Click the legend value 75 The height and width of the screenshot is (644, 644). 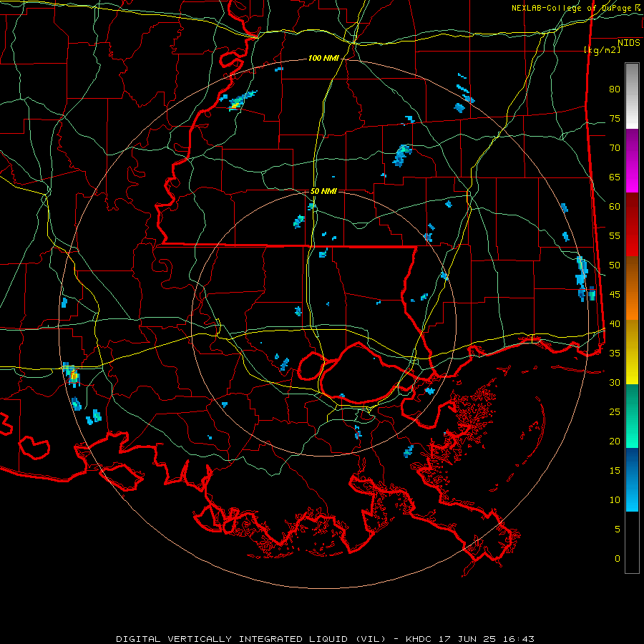615,119
